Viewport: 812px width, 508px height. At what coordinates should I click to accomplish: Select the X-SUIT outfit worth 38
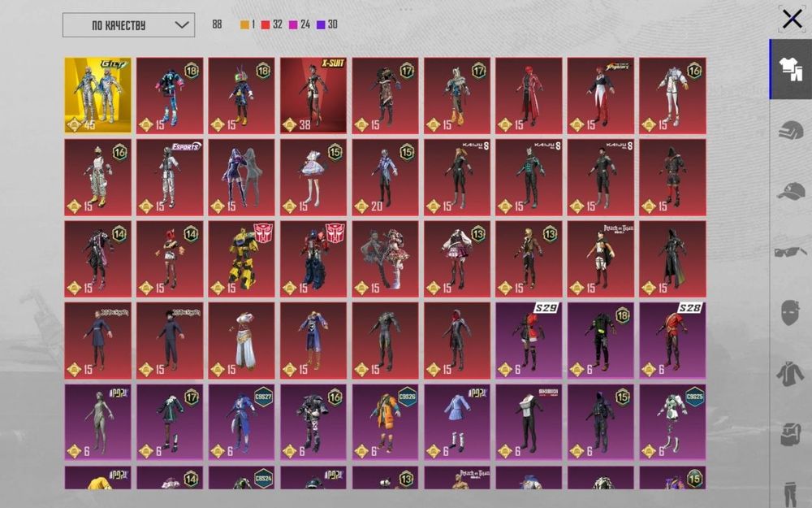tap(313, 95)
